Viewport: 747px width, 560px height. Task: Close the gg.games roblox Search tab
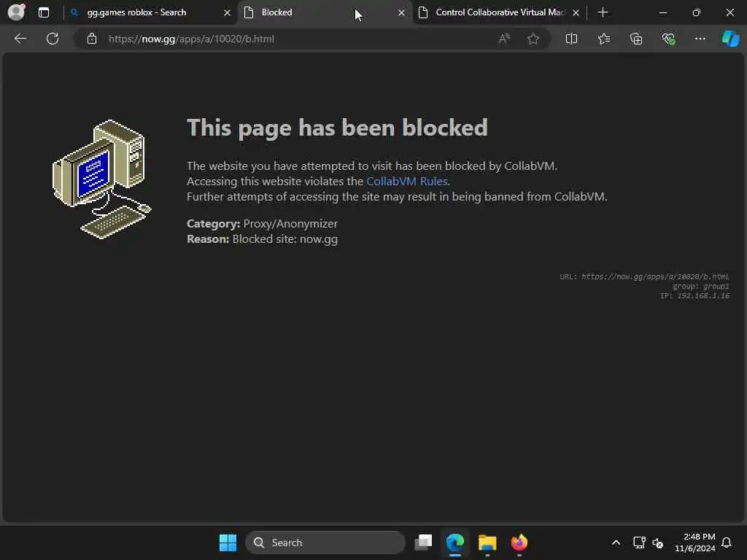228,13
